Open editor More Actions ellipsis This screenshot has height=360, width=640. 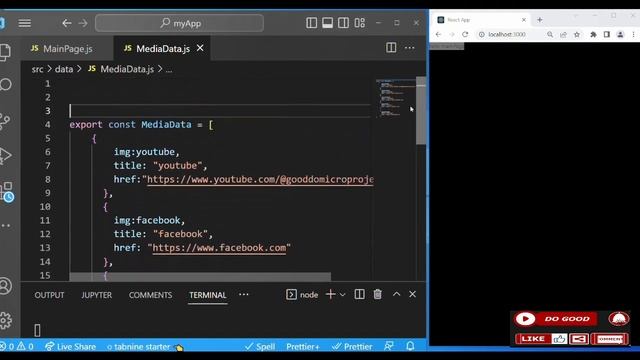point(409,48)
